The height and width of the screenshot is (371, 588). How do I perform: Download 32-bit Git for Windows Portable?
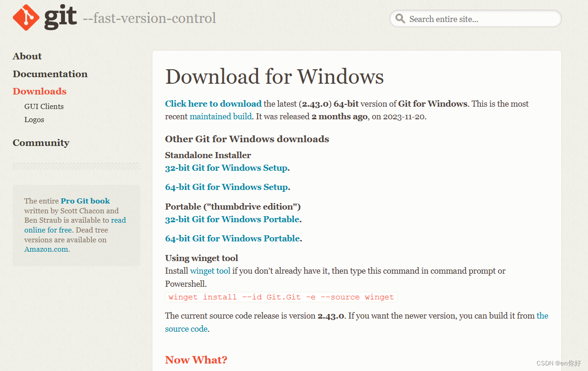coord(232,219)
